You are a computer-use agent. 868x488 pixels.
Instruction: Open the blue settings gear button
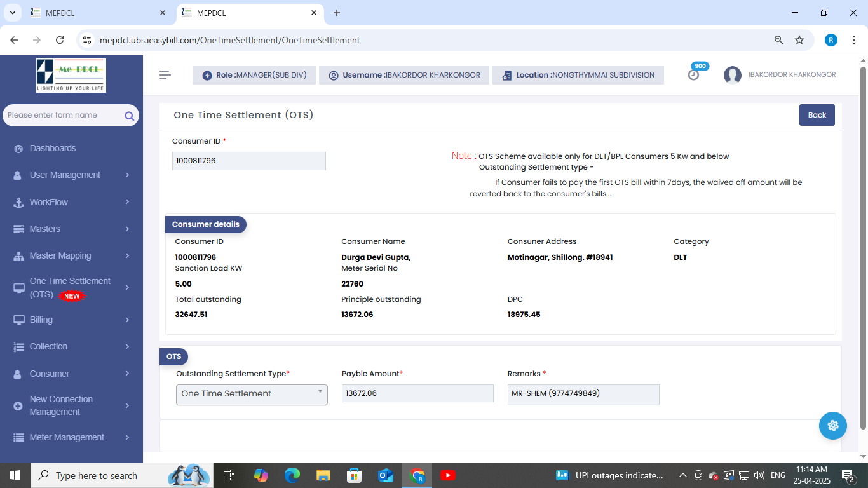[833, 426]
